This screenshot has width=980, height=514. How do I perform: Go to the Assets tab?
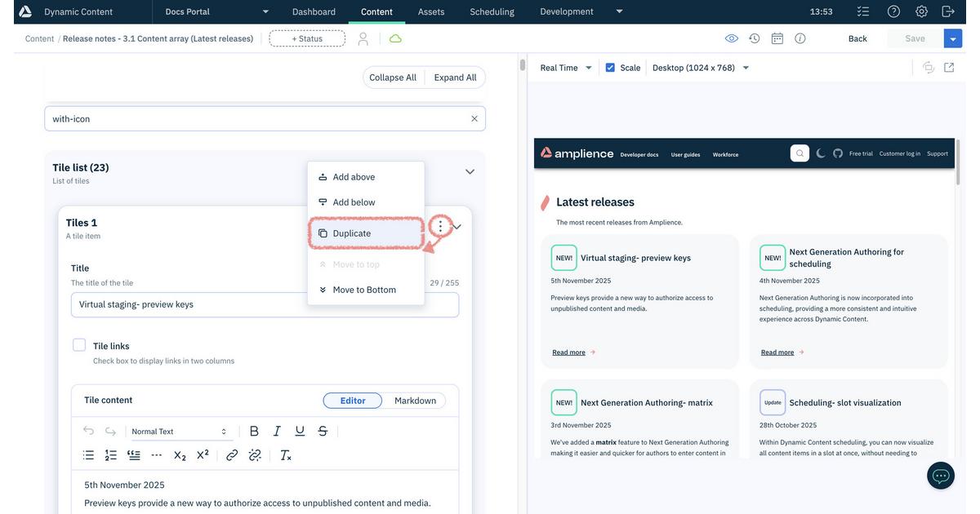coord(431,11)
